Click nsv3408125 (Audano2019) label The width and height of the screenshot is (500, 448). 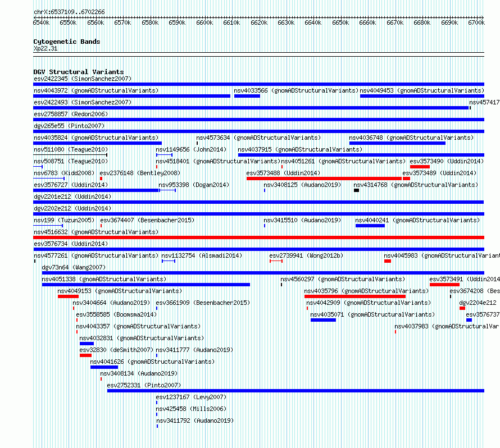(302, 185)
